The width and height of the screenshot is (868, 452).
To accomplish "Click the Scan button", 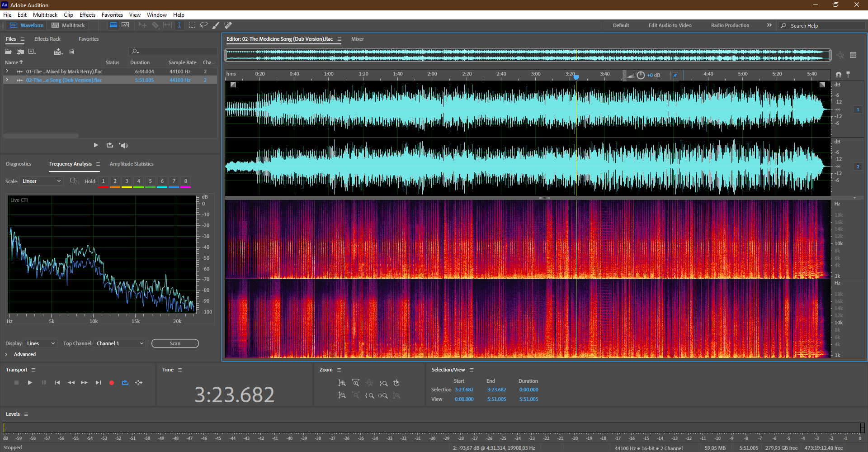I will coord(175,343).
